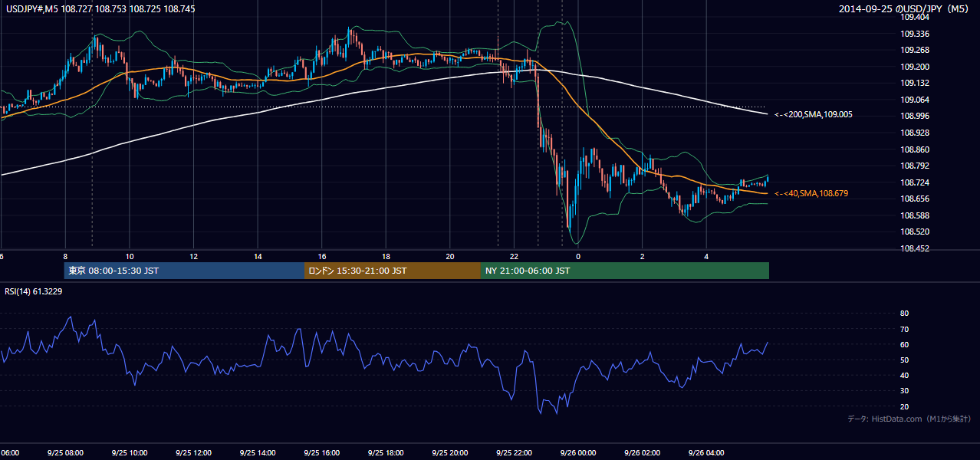Click the RSI scale value 80

(904, 314)
